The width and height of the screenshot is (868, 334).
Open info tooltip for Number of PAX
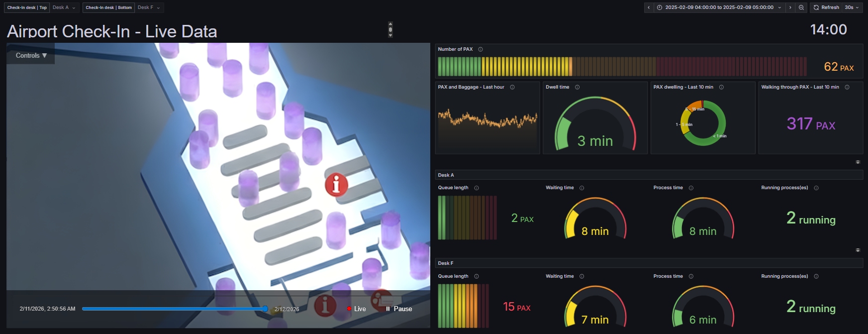click(481, 49)
